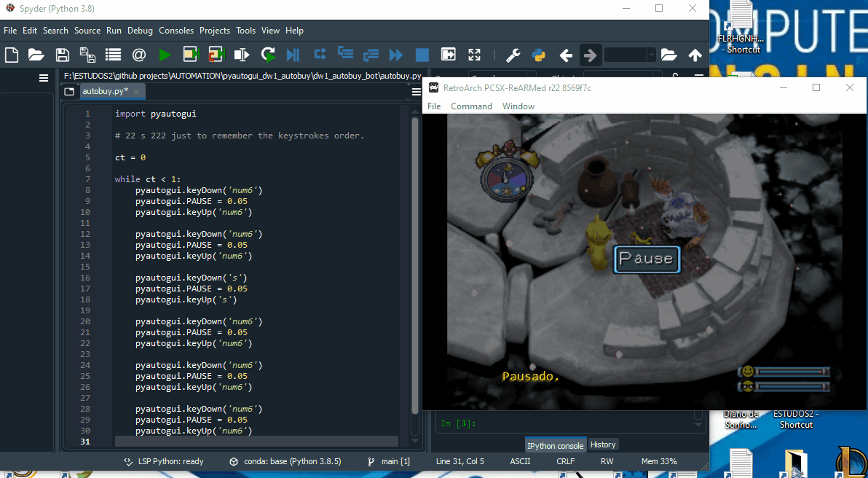This screenshot has width=868, height=478.
Task: Click the Step over current line icon
Action: tap(320, 54)
